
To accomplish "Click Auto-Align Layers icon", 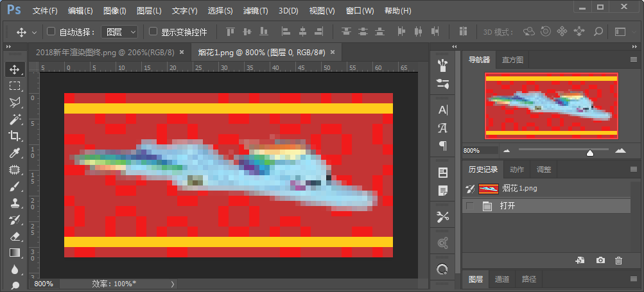I will 464,31.
